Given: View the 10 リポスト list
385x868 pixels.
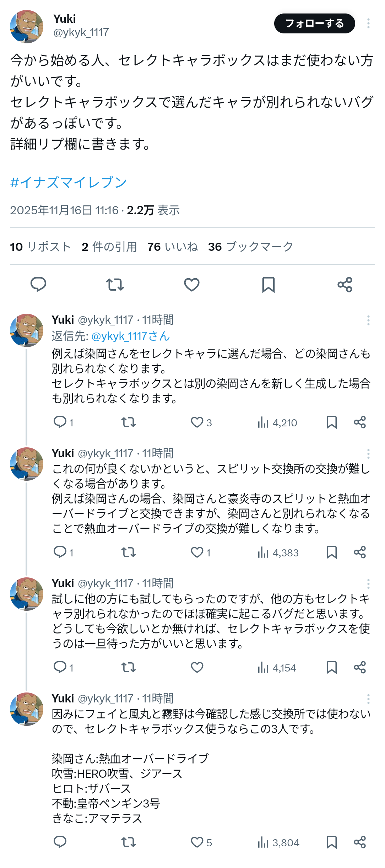Looking at the screenshot, I should coord(40,247).
